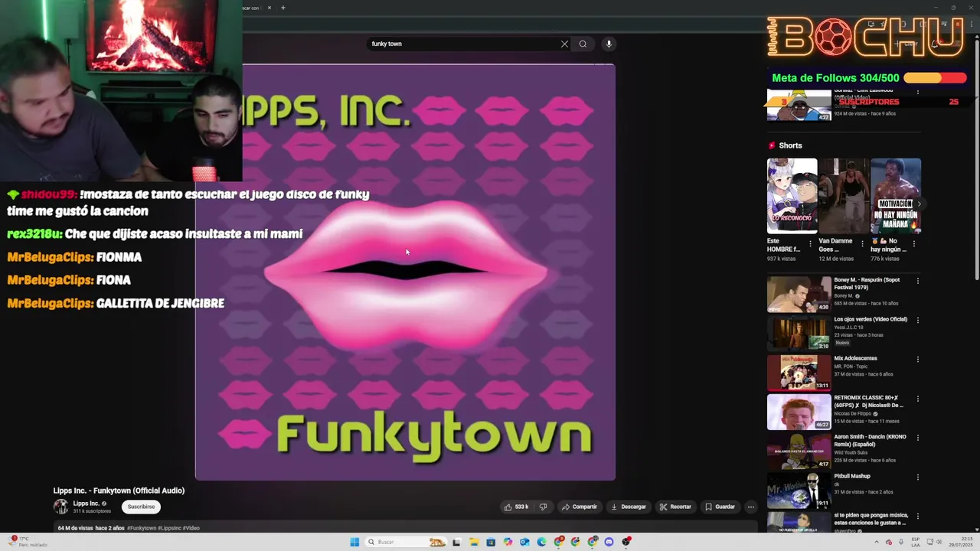The height and width of the screenshot is (551, 980).
Task: Click the Compartir share button
Action: pos(579,507)
